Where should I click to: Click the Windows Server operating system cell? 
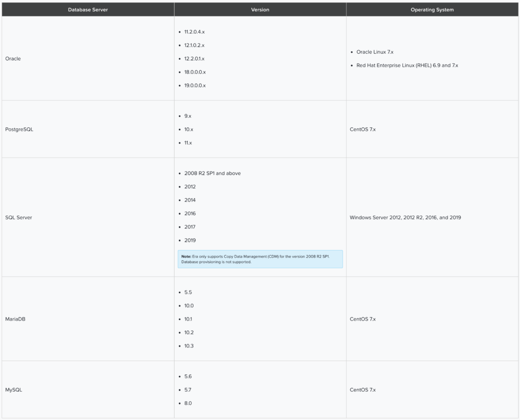click(x=405, y=217)
